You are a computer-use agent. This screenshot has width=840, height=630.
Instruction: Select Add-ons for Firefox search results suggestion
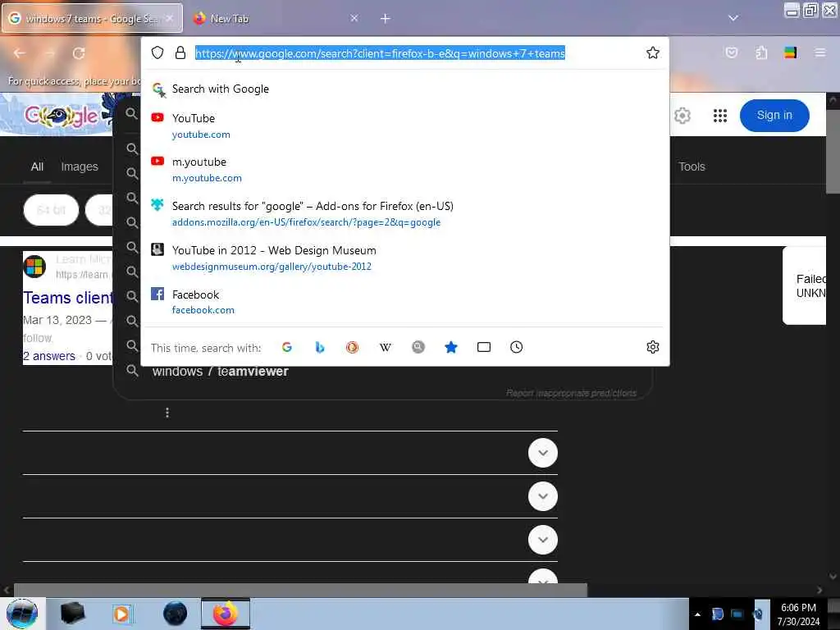coord(405,214)
